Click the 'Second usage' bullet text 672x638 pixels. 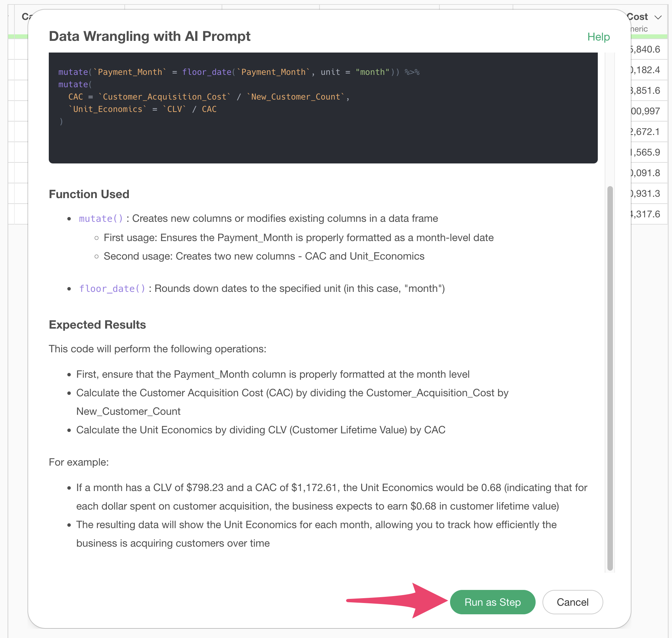pos(264,256)
